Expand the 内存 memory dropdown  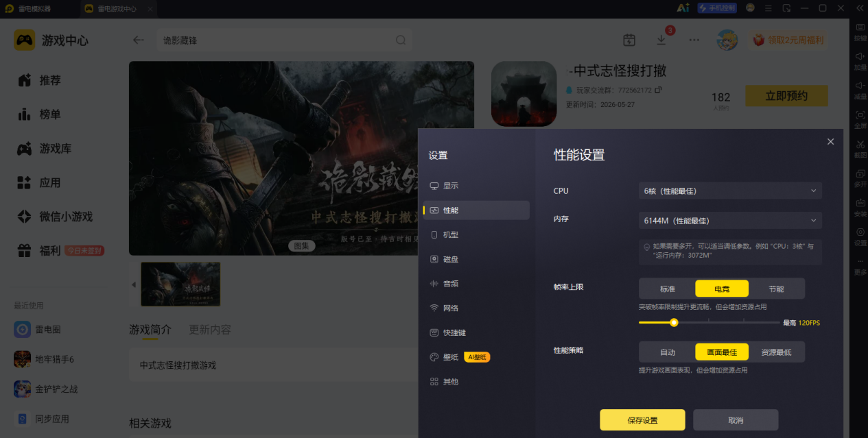[730, 221]
